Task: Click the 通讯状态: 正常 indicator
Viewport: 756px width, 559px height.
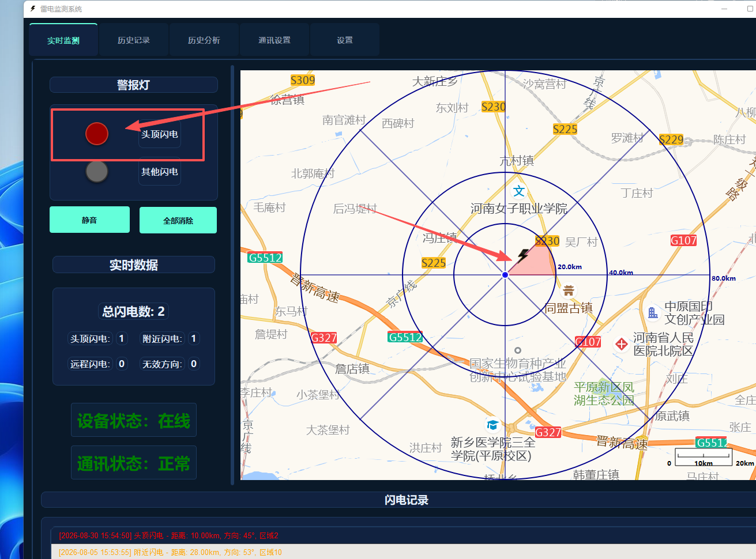Action: [x=134, y=463]
